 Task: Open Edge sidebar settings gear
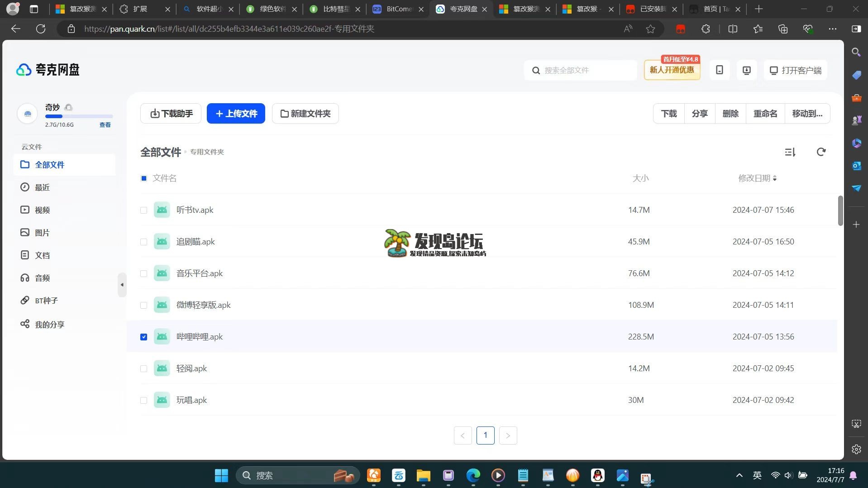(856, 450)
